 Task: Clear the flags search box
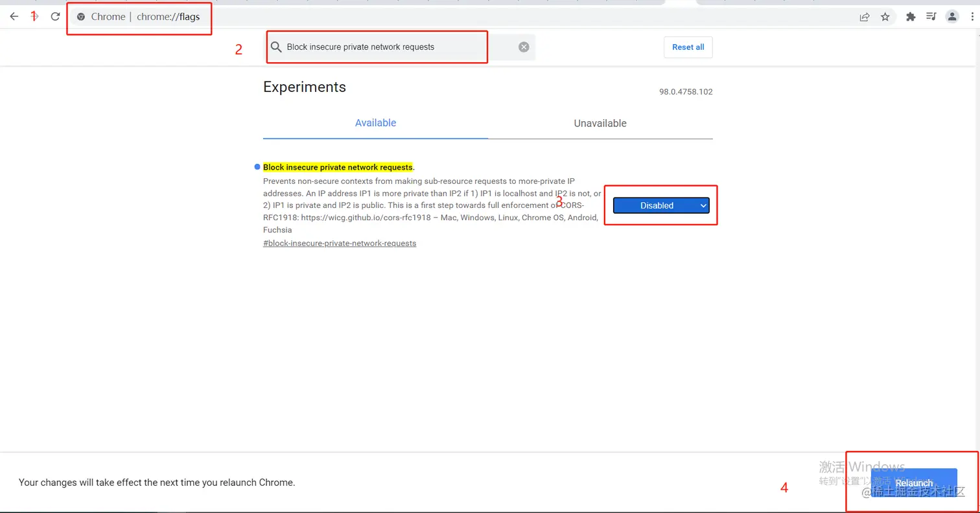[x=524, y=47]
